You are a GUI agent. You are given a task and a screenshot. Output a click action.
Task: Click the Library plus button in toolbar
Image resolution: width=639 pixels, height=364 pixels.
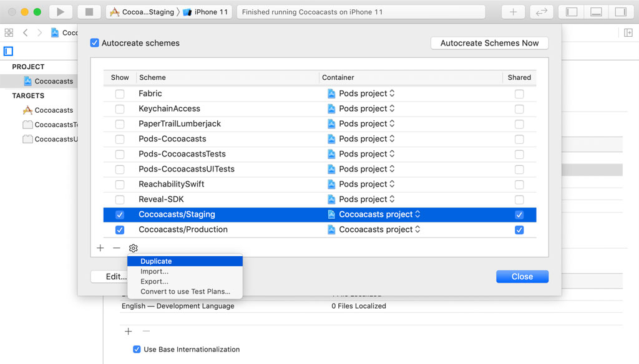pos(513,12)
